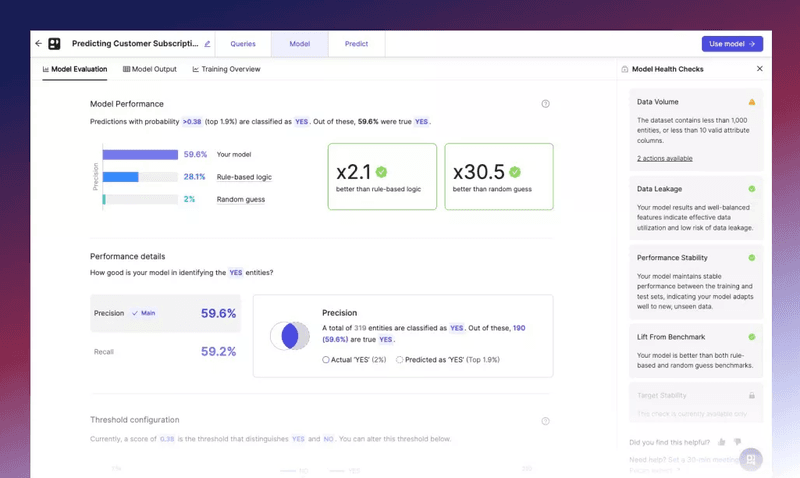Click the Pecan app logo icon
Image resolution: width=800 pixels, height=478 pixels.
coord(55,44)
